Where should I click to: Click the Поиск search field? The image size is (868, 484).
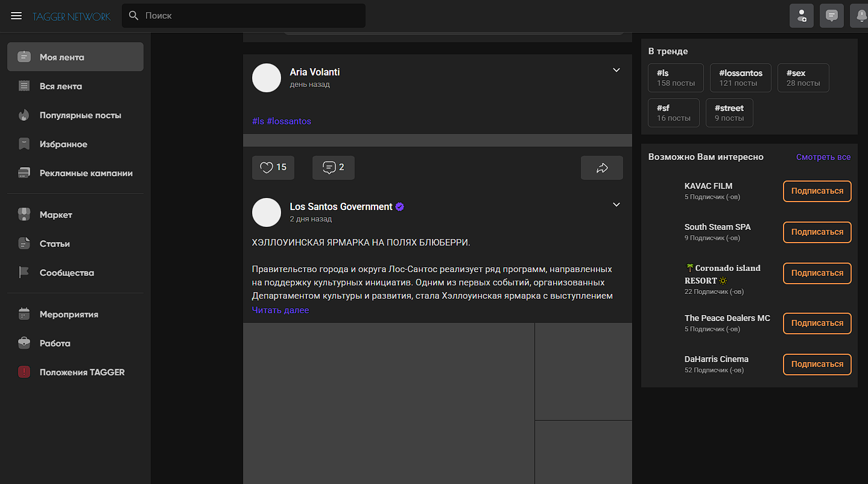click(244, 16)
